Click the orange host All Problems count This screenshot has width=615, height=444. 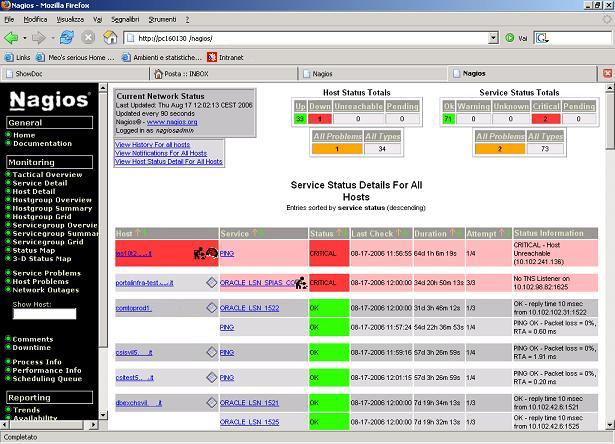tap(337, 149)
